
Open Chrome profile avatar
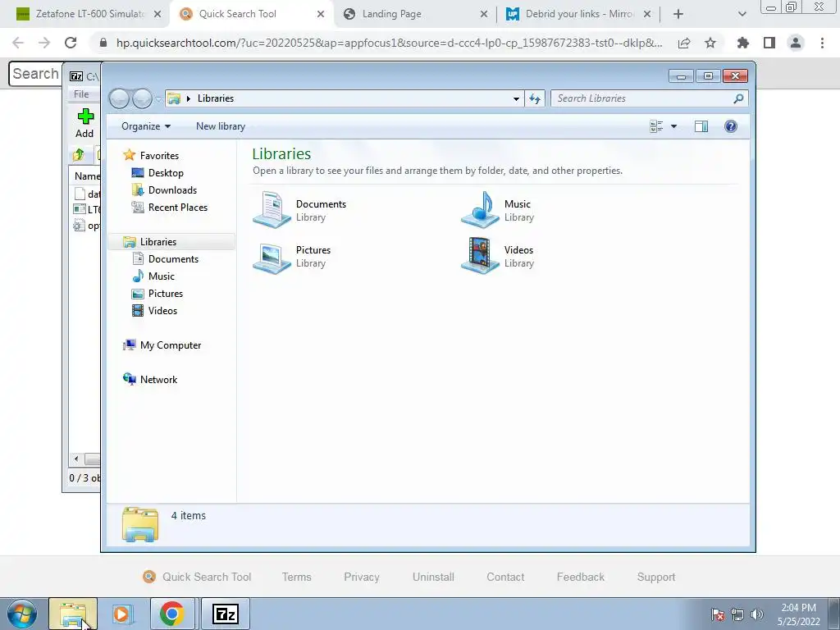(796, 43)
